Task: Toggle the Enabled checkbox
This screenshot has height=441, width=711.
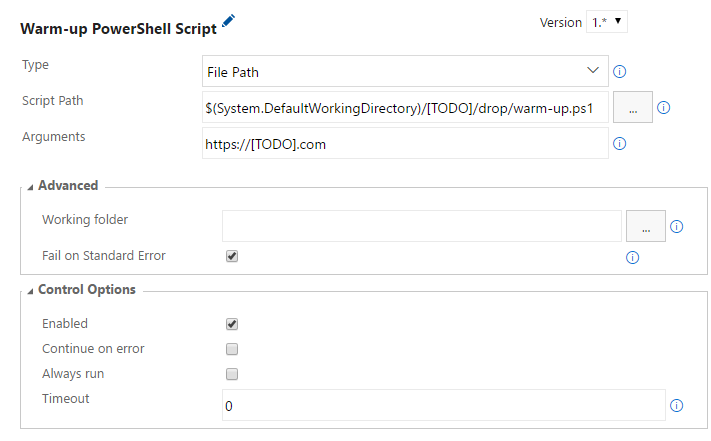Action: (x=232, y=324)
